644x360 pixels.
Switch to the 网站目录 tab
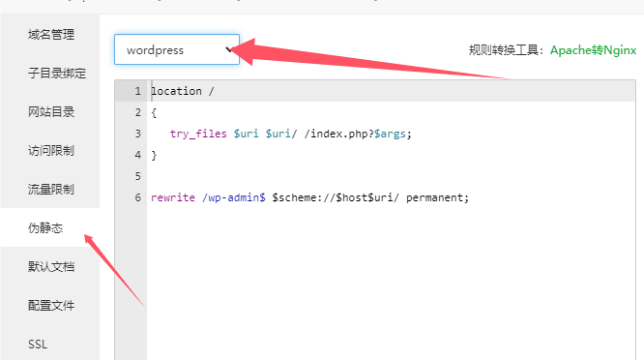click(x=50, y=112)
